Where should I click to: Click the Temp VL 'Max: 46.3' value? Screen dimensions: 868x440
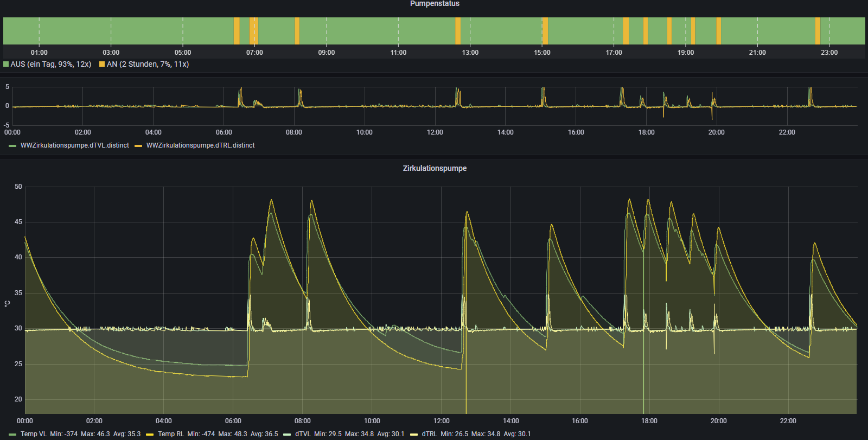pos(95,434)
